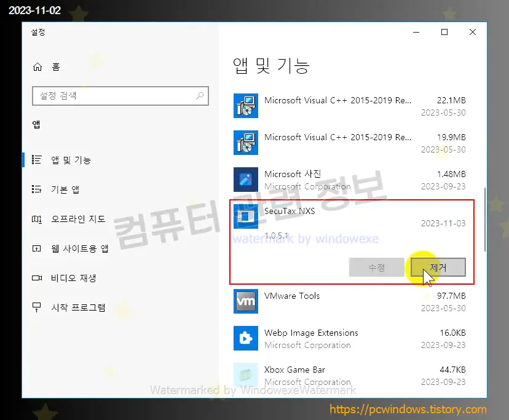Click the Webp Image Extensions icon

pyautogui.click(x=246, y=338)
